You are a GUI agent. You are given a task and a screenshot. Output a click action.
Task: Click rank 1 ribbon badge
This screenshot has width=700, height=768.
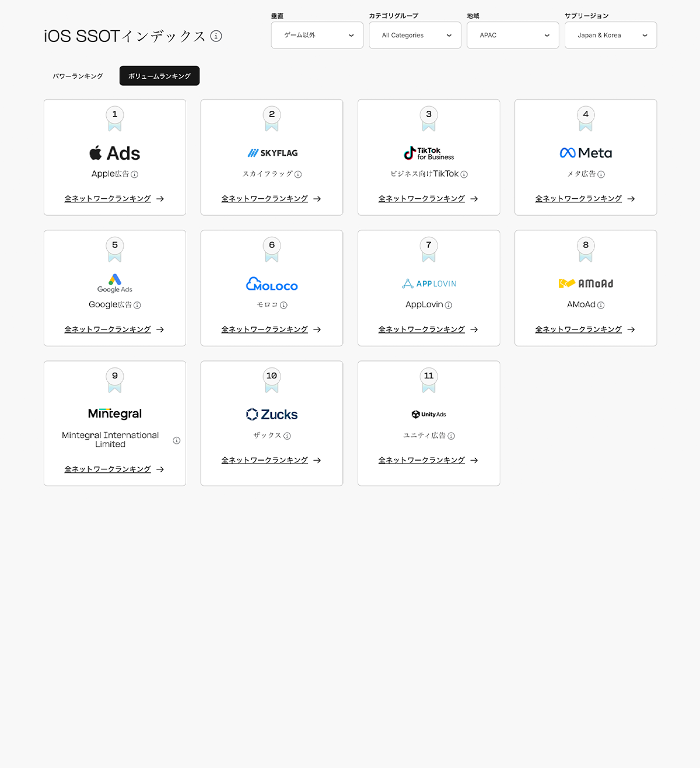115,118
